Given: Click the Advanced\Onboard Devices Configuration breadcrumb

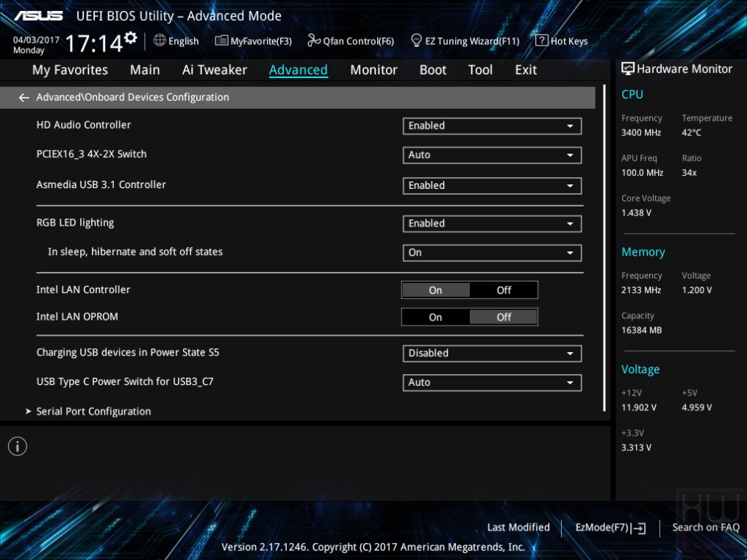Looking at the screenshot, I should (x=132, y=97).
